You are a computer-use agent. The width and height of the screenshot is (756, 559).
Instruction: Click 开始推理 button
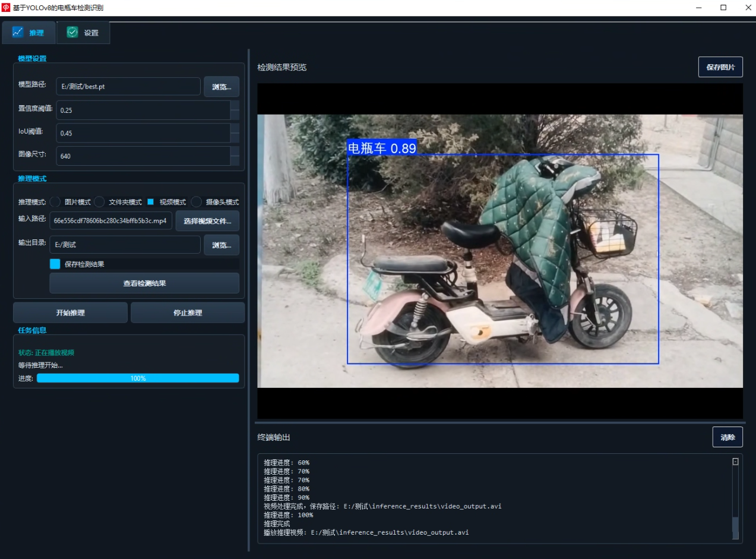[70, 312]
